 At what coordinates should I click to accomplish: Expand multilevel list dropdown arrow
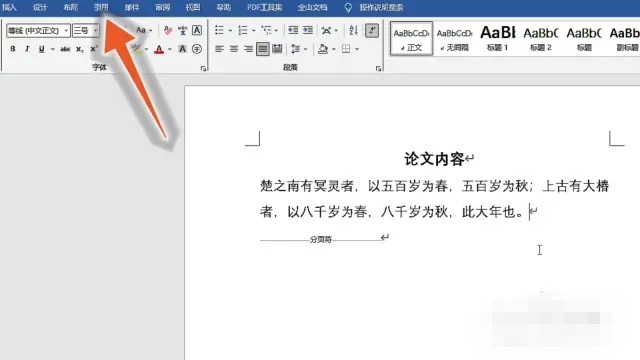pyautogui.click(x=276, y=31)
